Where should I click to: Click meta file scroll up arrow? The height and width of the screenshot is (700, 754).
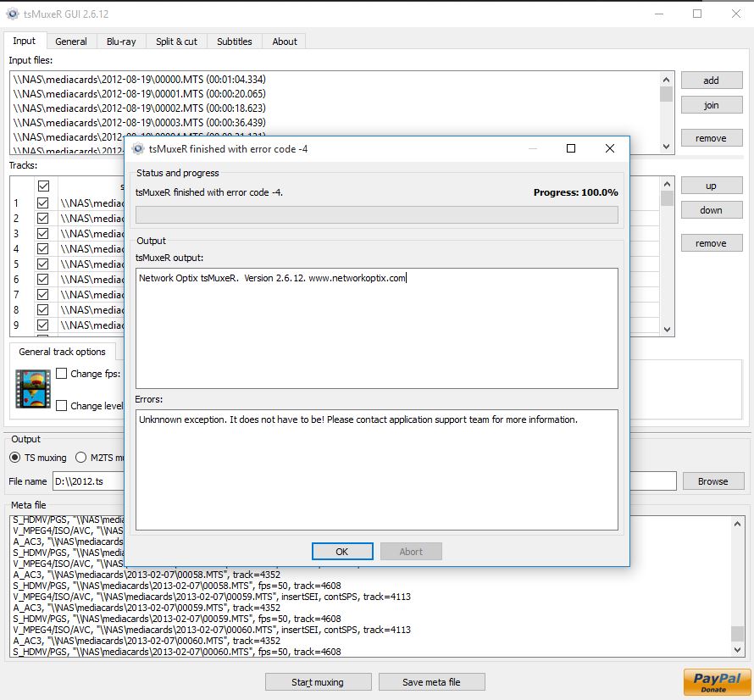tap(737, 524)
